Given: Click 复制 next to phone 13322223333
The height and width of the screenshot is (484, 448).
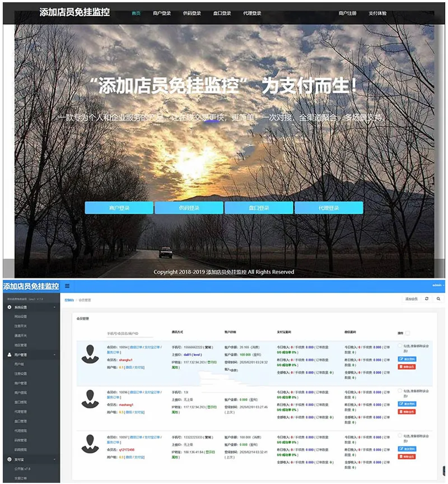Looking at the screenshot, I should point(208,438).
